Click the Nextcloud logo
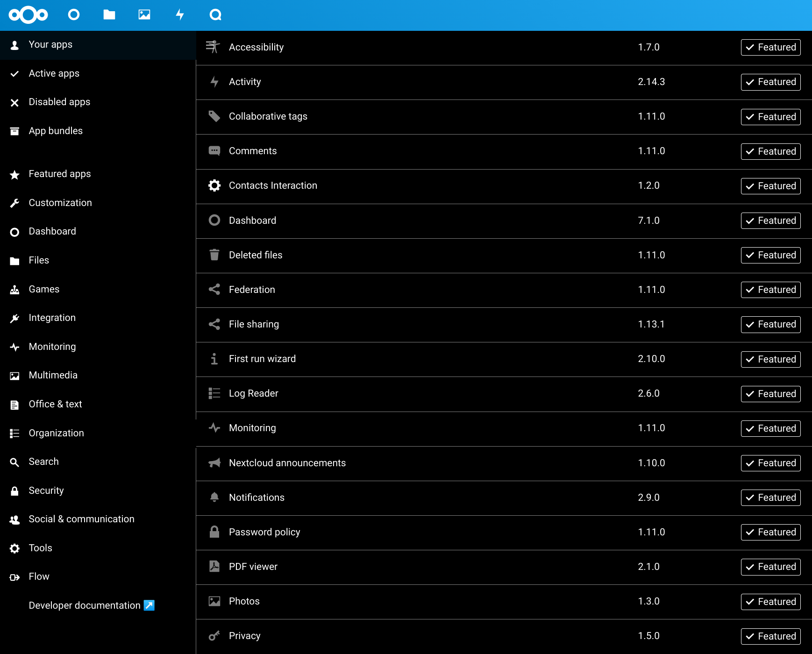This screenshot has height=654, width=812. point(28,14)
